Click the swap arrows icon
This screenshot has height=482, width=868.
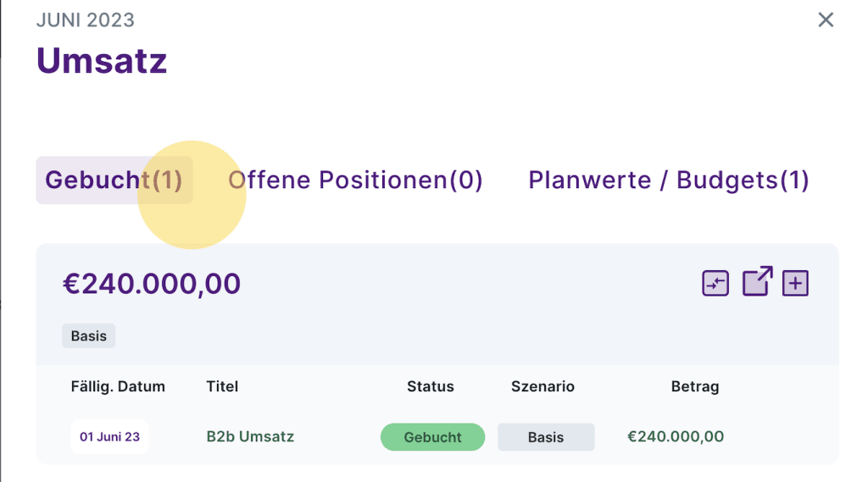pos(715,283)
